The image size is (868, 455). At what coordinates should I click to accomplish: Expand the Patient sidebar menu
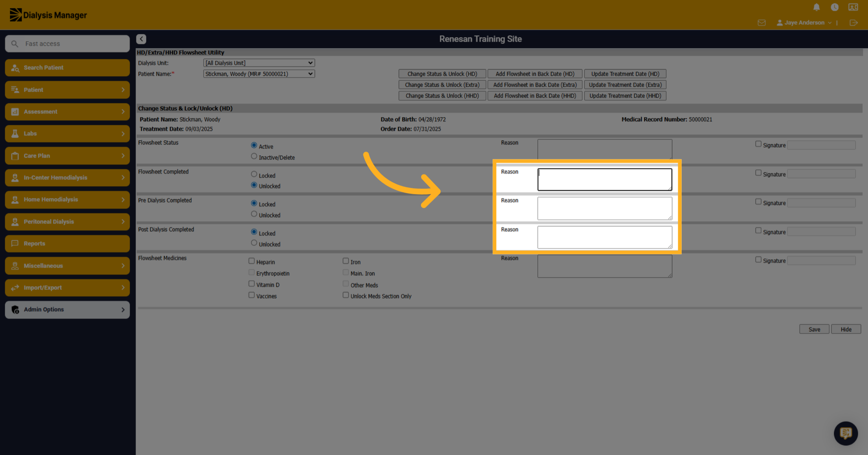coord(67,90)
